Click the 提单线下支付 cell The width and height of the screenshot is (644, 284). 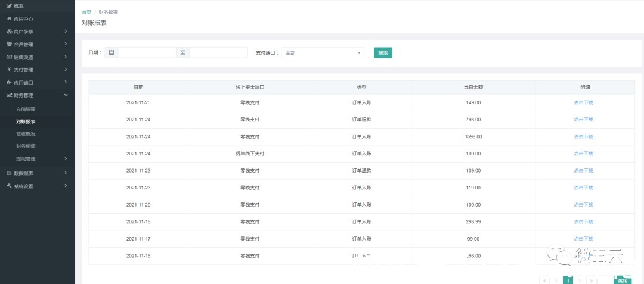(x=250, y=154)
